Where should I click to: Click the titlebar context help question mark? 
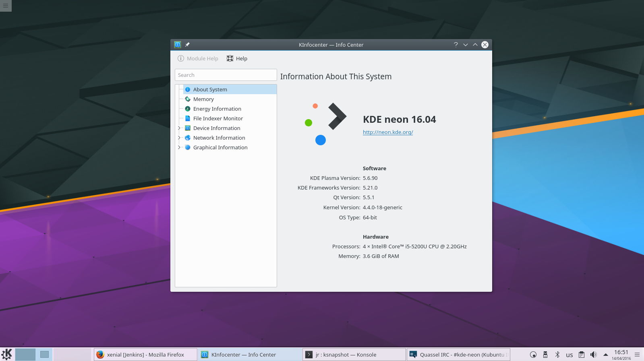[456, 45]
